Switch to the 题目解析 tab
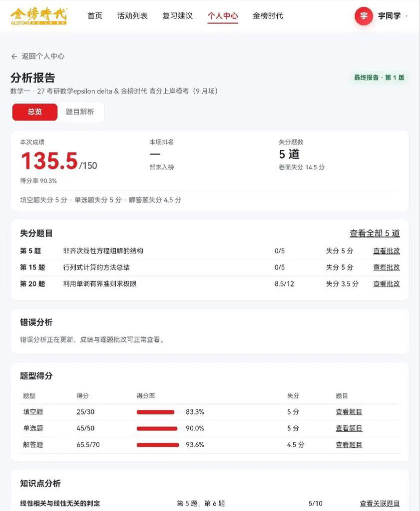Viewport: 420px width, 511px height. pyautogui.click(x=80, y=112)
